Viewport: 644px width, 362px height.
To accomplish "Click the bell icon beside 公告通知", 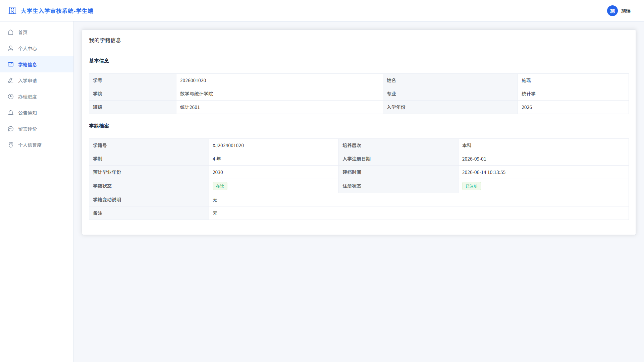I will point(11,113).
